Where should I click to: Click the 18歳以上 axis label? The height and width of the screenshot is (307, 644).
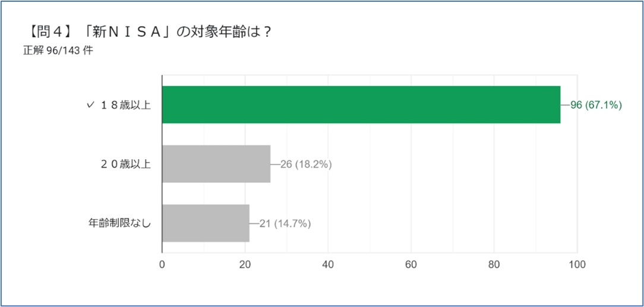pos(126,105)
